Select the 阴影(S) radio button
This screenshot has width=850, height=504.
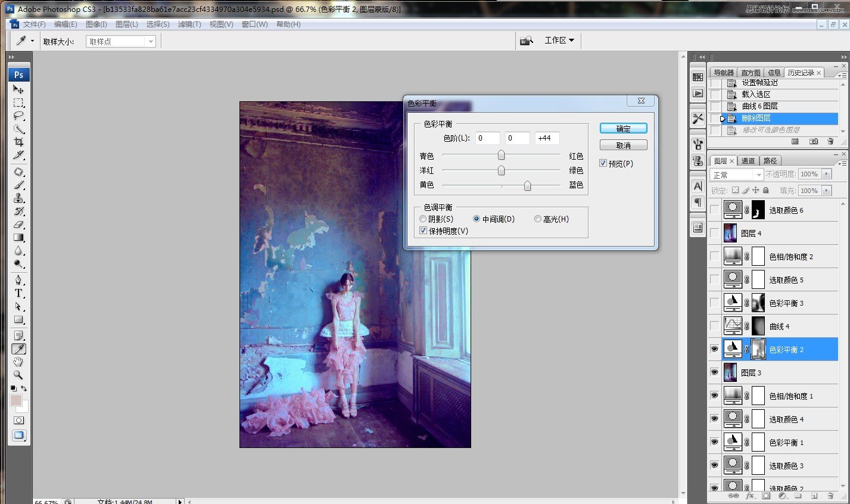click(x=424, y=219)
